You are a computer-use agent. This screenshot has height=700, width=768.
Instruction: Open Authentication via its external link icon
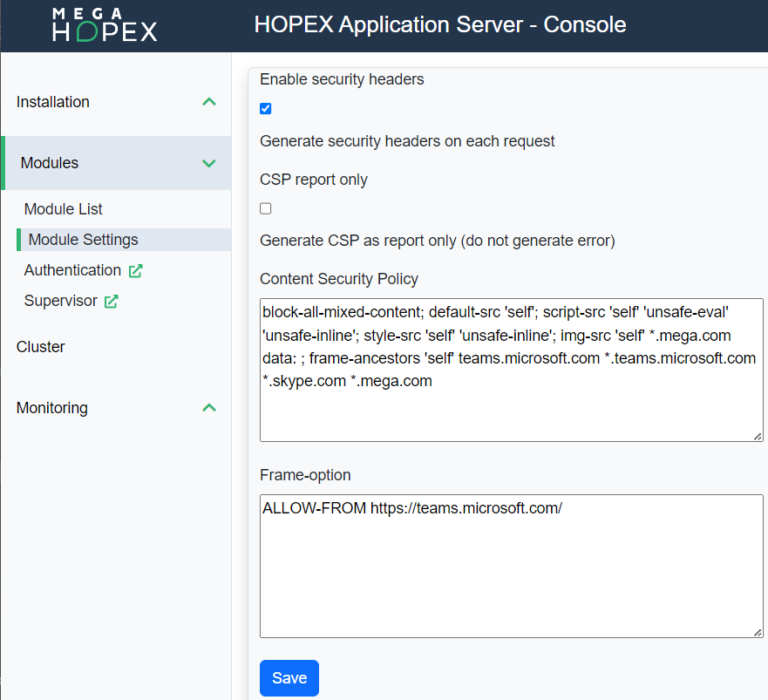pos(136,271)
